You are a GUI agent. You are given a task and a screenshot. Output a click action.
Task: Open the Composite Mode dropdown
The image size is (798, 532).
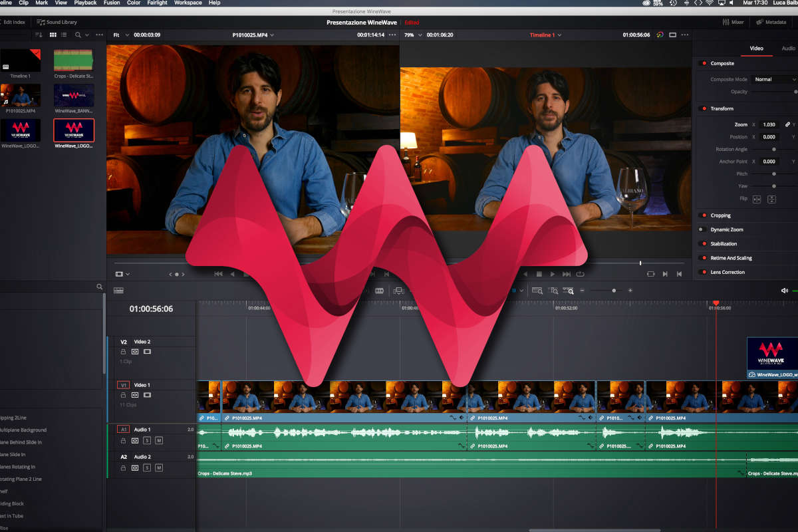774,79
